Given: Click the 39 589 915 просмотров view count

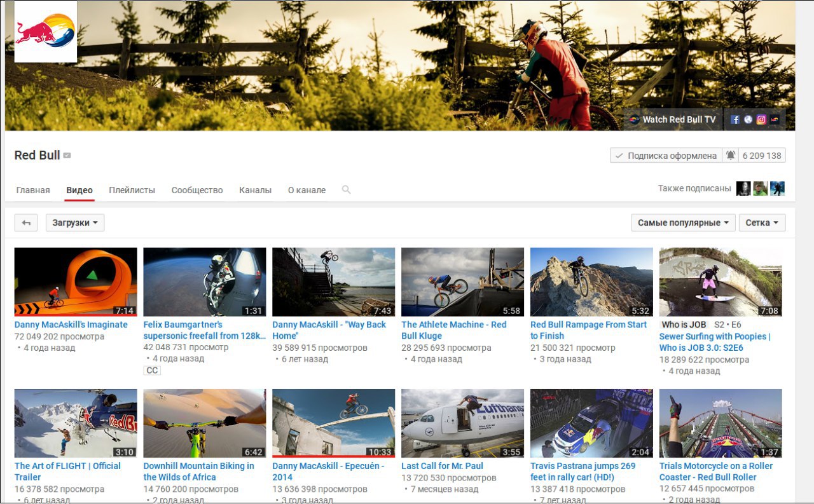Looking at the screenshot, I should click(x=320, y=348).
